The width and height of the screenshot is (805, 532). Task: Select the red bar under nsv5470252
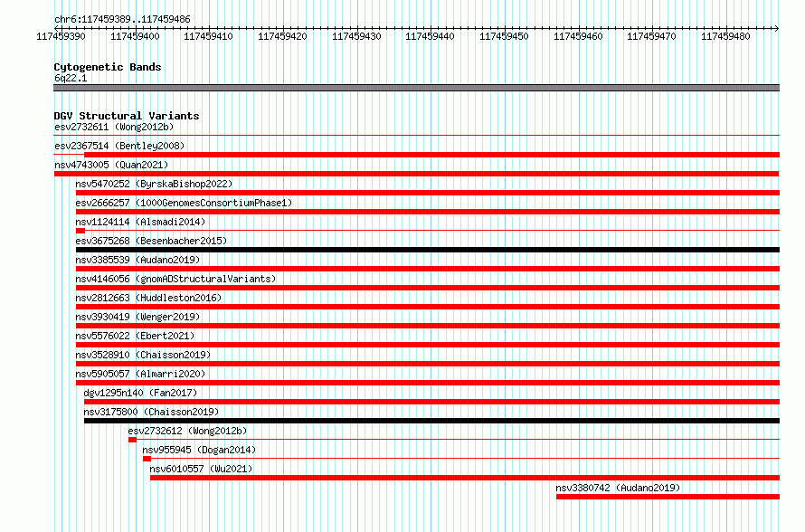point(428,193)
